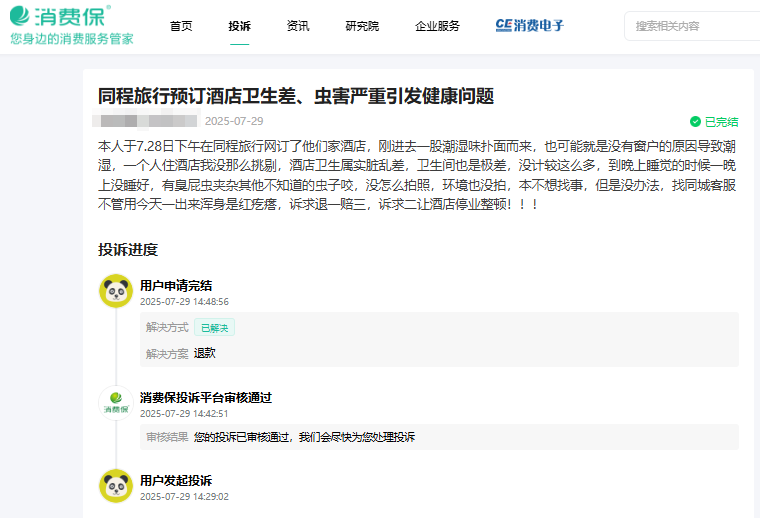Go to the 资讯 navigation tab
The width and height of the screenshot is (760, 518).
point(298,26)
